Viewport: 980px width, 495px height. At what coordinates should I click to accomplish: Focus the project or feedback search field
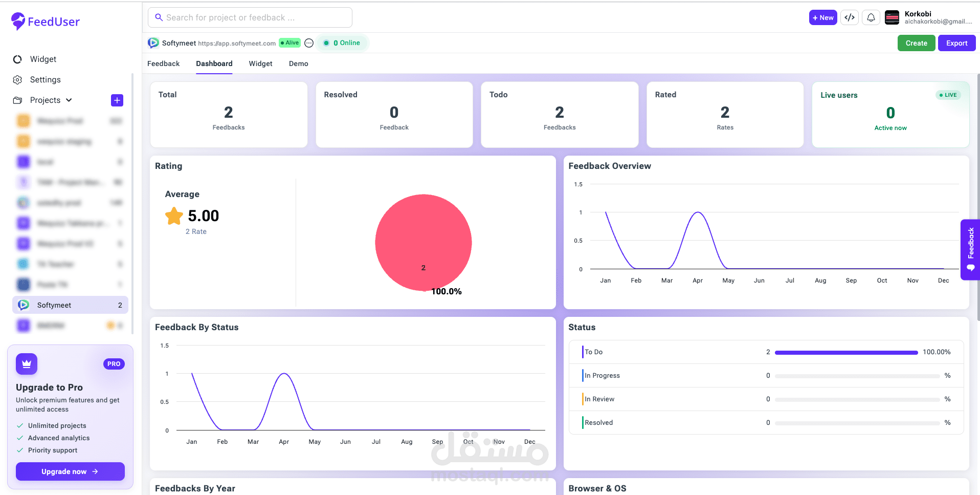point(250,17)
